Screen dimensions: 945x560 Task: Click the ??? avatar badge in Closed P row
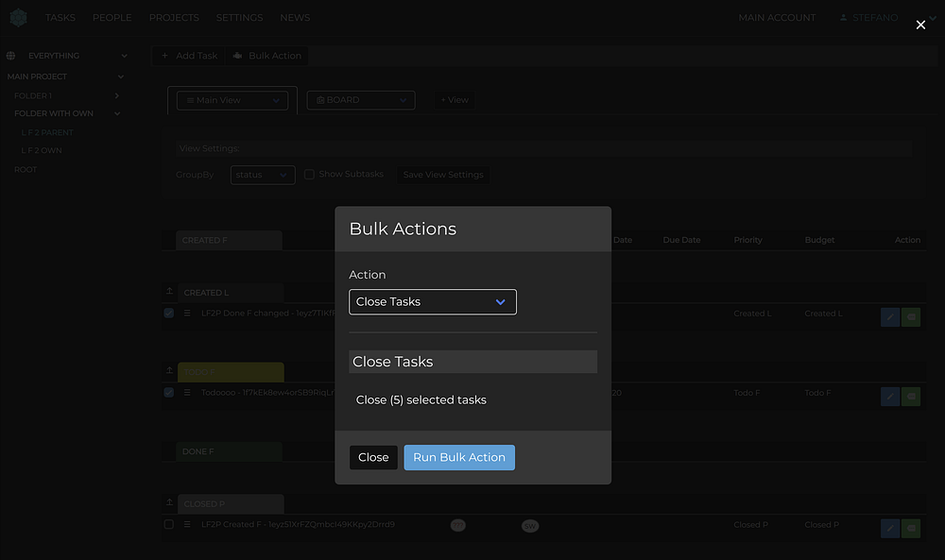458,526
